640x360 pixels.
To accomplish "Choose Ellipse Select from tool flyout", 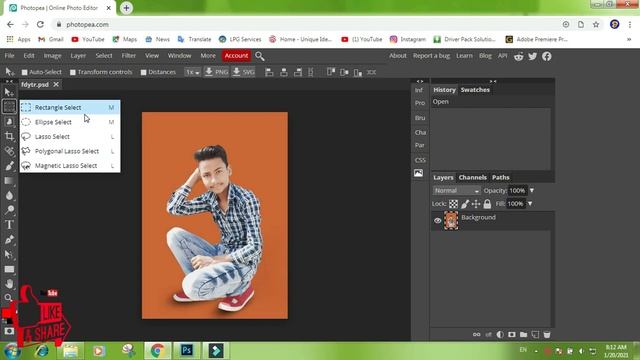I will click(70, 122).
